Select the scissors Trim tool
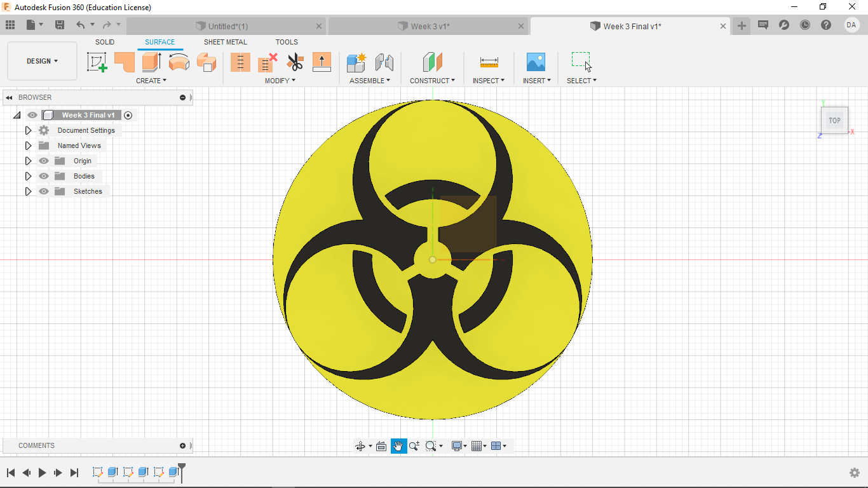The height and width of the screenshot is (488, 868). [x=295, y=62]
